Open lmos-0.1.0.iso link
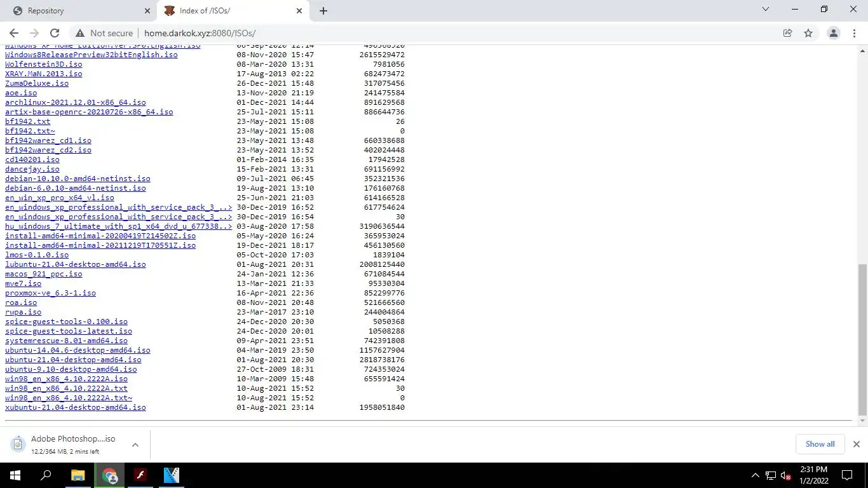 pyautogui.click(x=37, y=255)
